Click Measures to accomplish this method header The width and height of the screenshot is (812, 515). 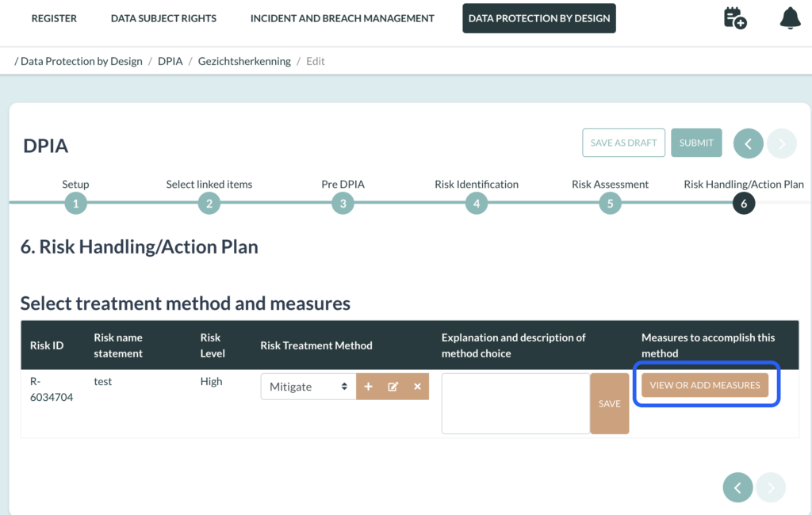coord(708,345)
